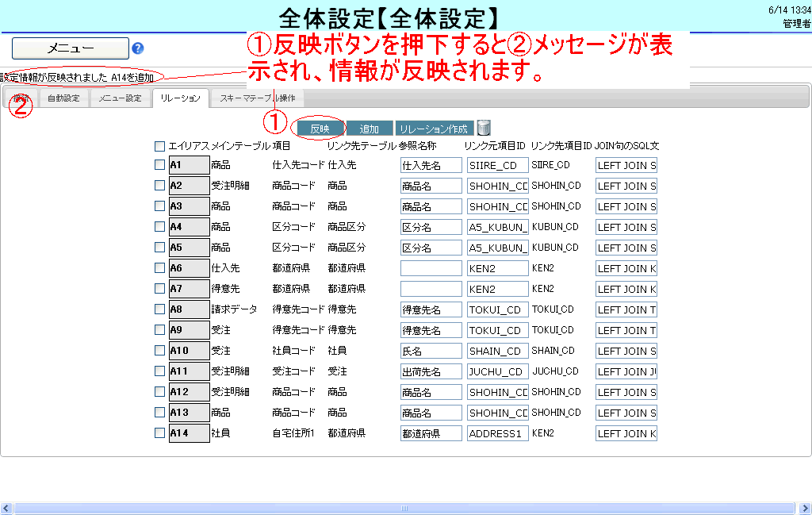Check the box beside alias A14
Screen dimensions: 812x515
[160, 432]
